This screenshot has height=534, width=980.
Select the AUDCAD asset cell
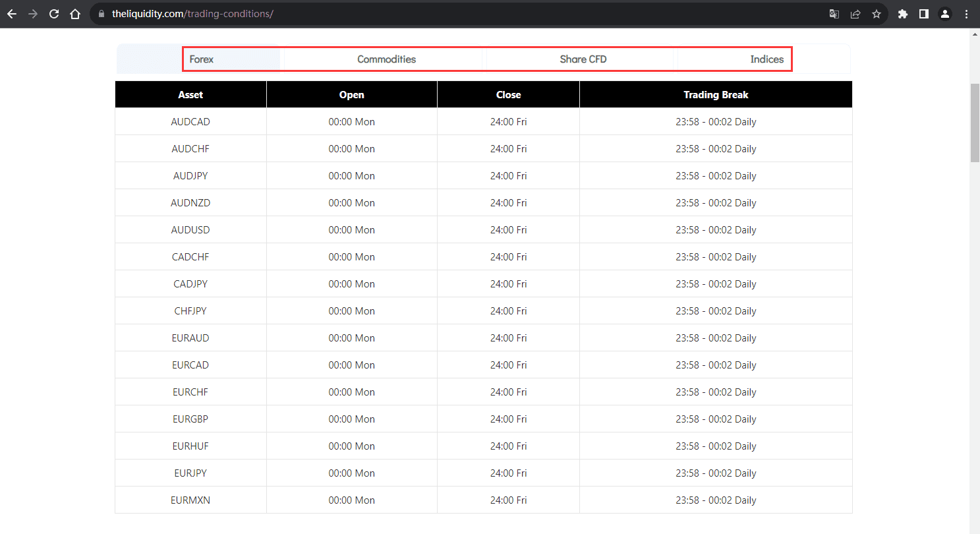190,122
